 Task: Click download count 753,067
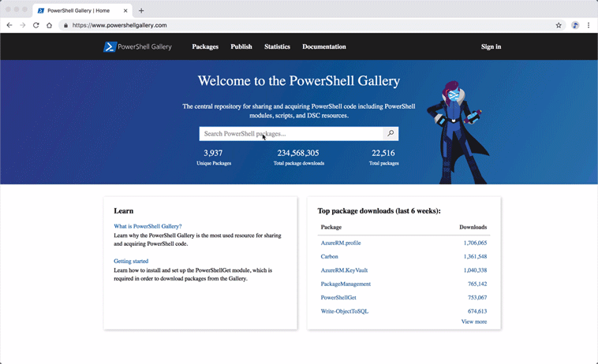477,298
